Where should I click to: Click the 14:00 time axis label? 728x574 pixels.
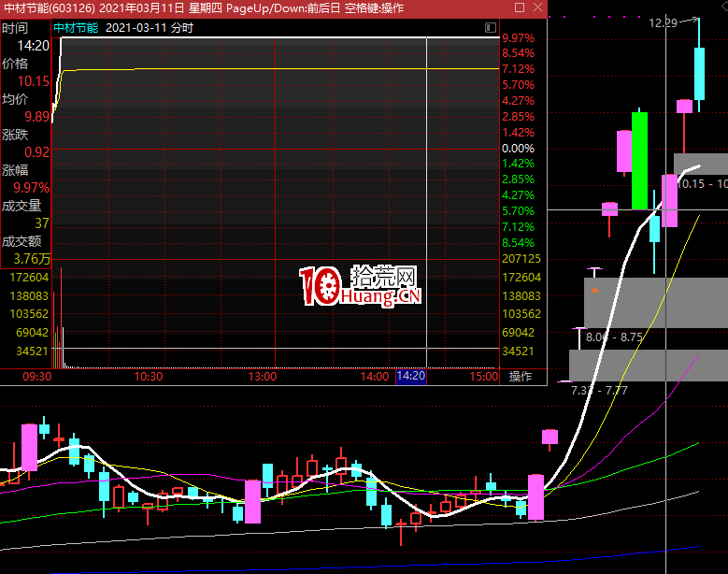click(x=375, y=376)
